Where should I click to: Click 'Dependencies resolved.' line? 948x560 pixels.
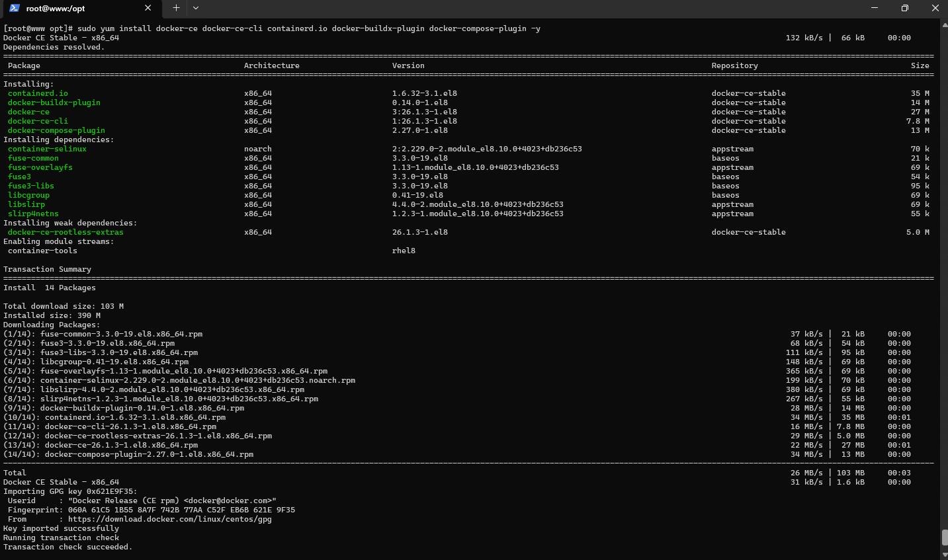pyautogui.click(x=54, y=47)
